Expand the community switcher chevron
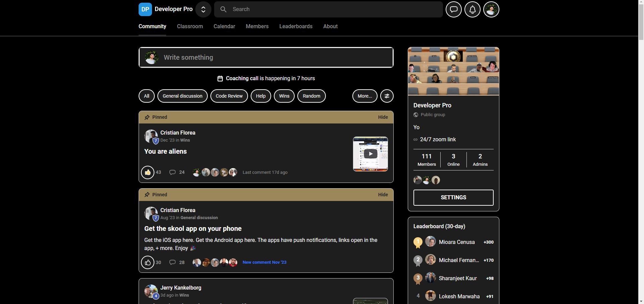Screen dimensions: 644x304 [x=203, y=9]
